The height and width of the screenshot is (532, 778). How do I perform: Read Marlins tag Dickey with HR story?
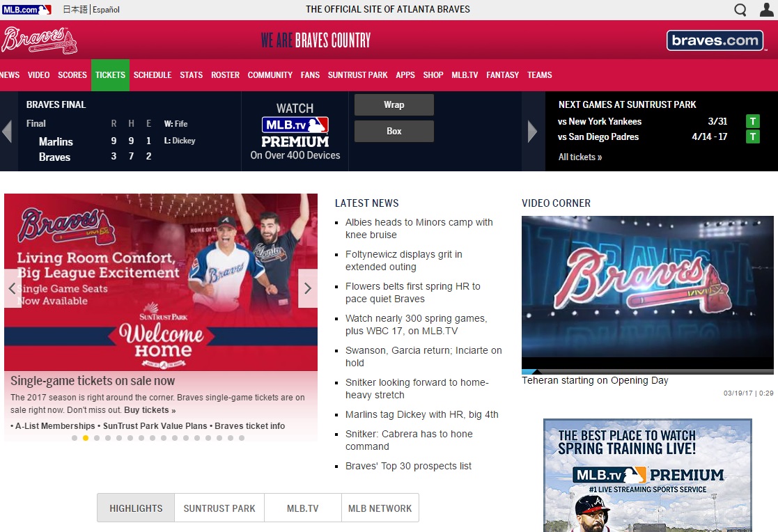click(x=422, y=414)
